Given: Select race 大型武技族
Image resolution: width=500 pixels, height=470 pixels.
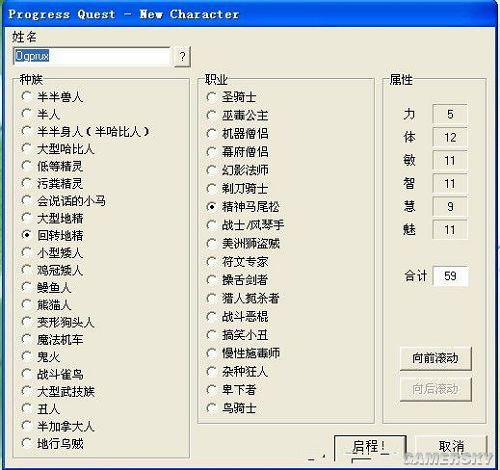Looking at the screenshot, I should 58,392.
